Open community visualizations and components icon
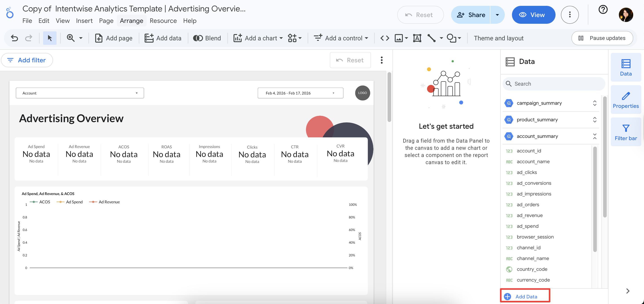 click(x=292, y=38)
